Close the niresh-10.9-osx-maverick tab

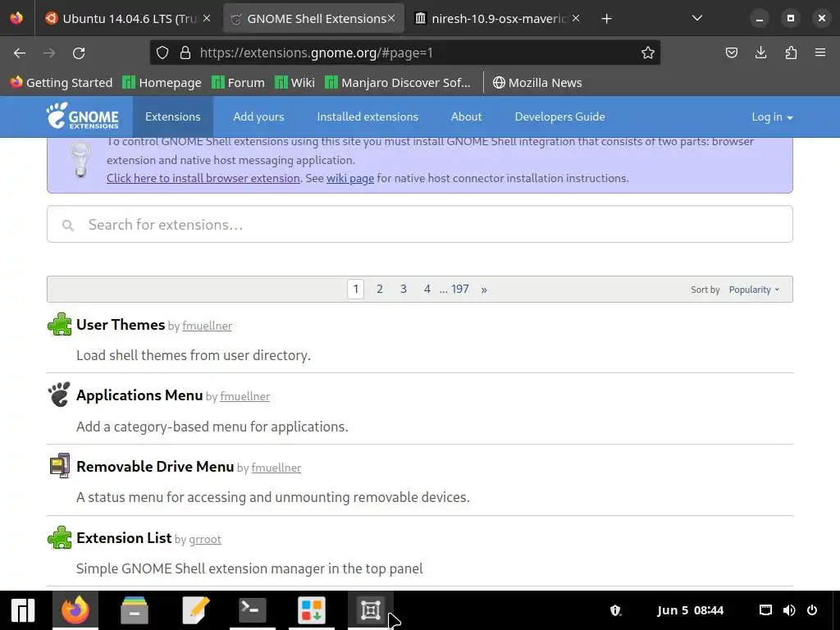575,18
